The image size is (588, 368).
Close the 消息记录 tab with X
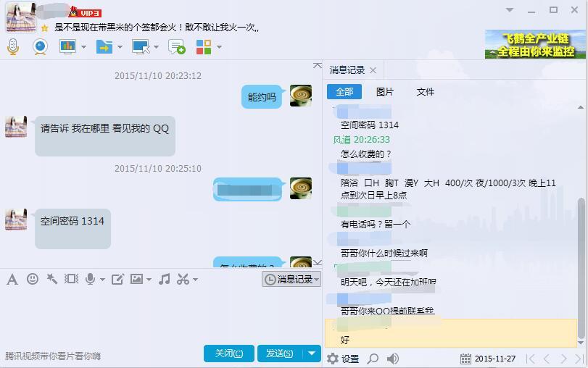(x=373, y=70)
